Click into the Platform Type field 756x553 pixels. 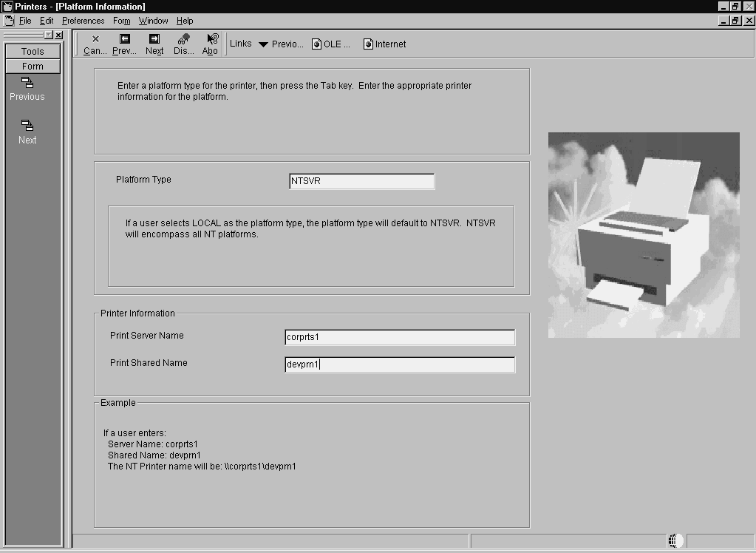[x=361, y=181]
